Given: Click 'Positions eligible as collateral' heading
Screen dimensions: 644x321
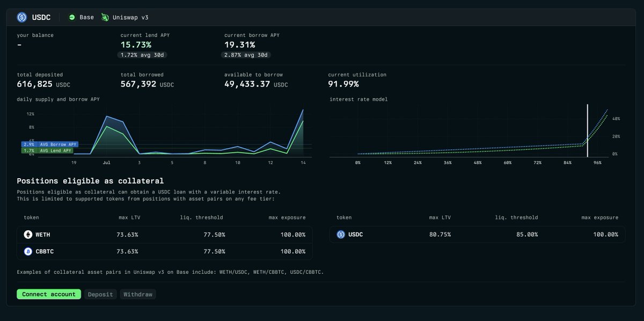Looking at the screenshot, I should coord(90,181).
